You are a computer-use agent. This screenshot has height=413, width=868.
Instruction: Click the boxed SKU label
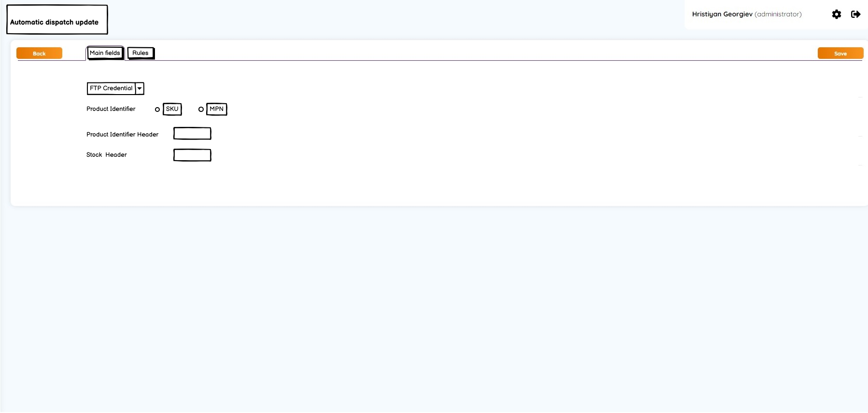point(172,109)
